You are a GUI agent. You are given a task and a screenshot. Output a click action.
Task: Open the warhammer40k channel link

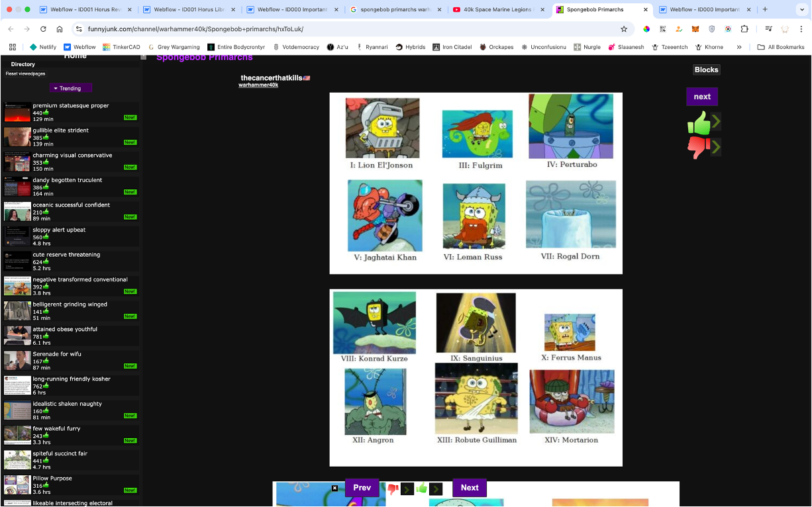pyautogui.click(x=258, y=85)
